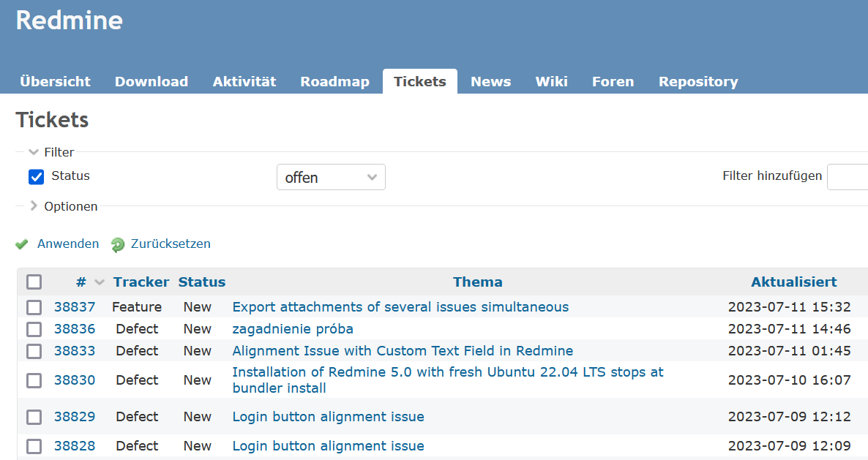The image size is (868, 460).
Task: Click the Anwenden link
Action: (68, 244)
